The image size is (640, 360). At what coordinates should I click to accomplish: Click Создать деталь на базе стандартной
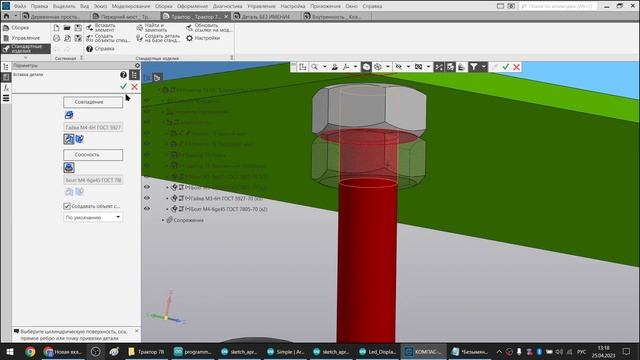[x=158, y=38]
